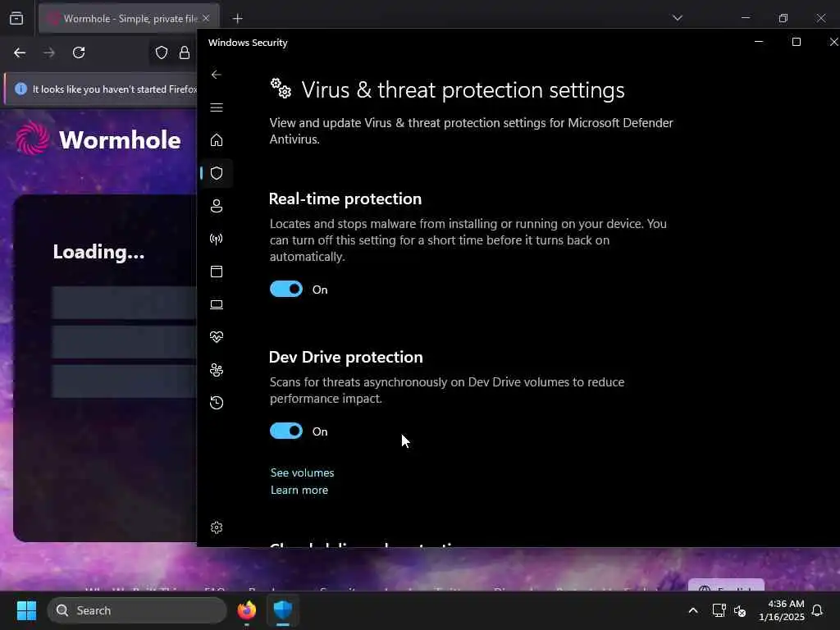Click the Firefox info notification icon
The width and height of the screenshot is (840, 630).
tap(21, 89)
